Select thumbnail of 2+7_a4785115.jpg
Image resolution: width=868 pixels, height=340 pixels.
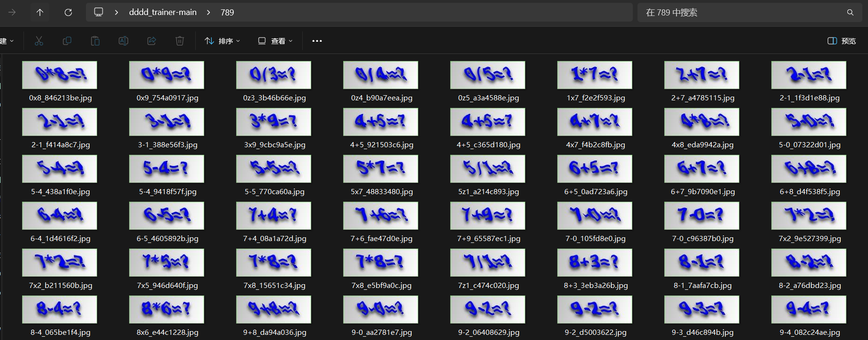tap(702, 75)
